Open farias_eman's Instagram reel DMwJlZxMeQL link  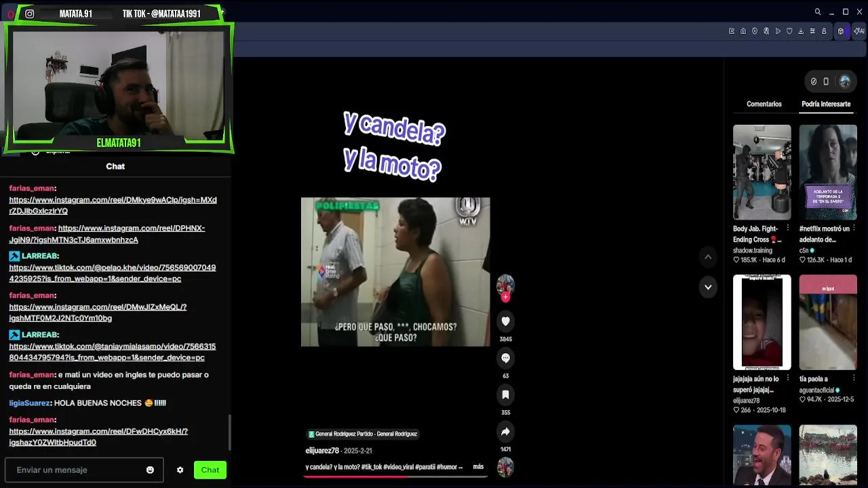[98, 312]
